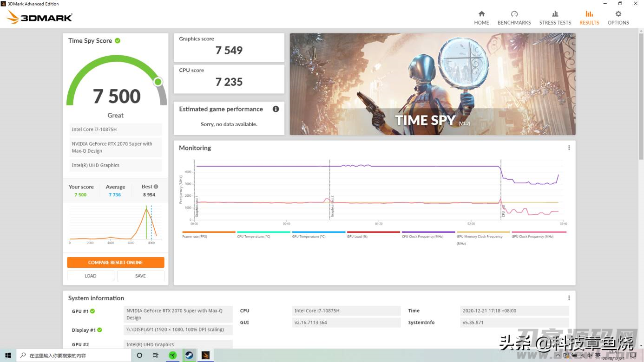
Task: Open the notification center icon
Action: tap(633, 356)
